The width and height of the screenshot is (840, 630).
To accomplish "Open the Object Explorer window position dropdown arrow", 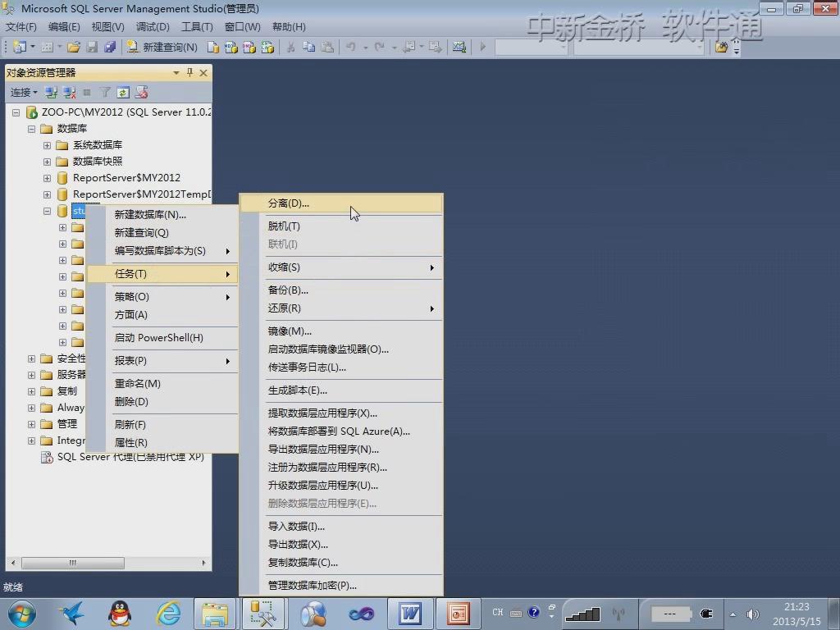I will click(x=176, y=72).
